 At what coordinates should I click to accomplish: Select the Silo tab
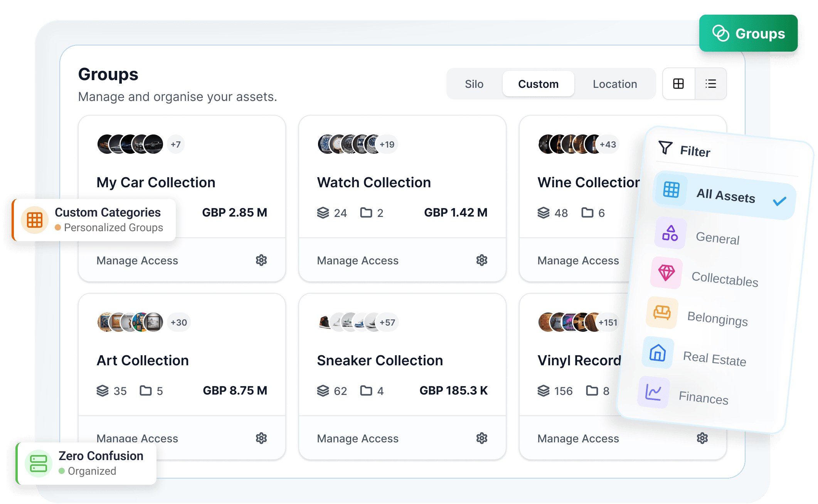coord(474,84)
